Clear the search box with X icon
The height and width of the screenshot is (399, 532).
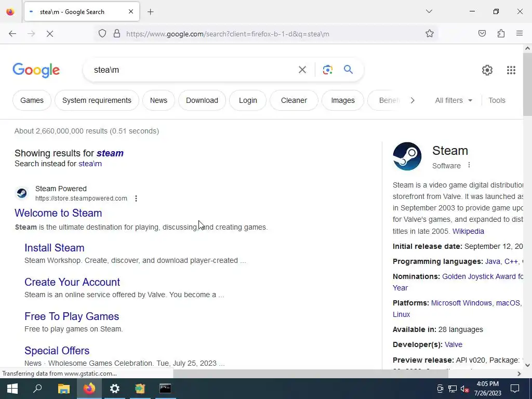coord(302,70)
